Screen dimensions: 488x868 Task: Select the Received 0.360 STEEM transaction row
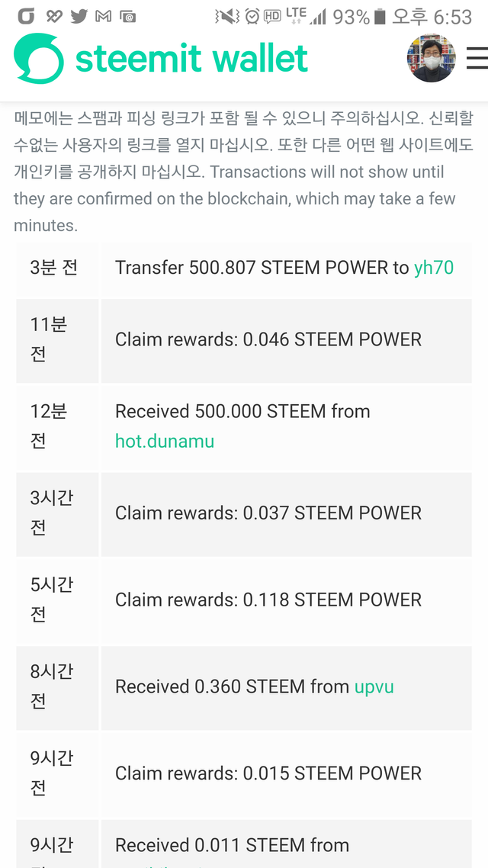click(244, 687)
